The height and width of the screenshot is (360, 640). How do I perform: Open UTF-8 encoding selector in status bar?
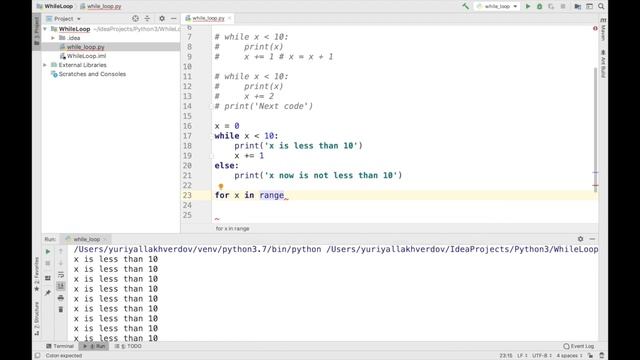click(542, 356)
